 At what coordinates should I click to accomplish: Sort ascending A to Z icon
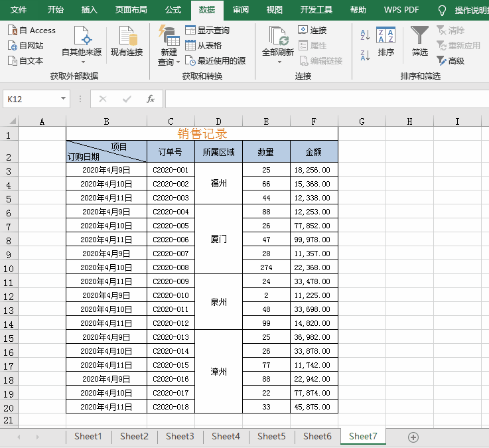tap(365, 35)
